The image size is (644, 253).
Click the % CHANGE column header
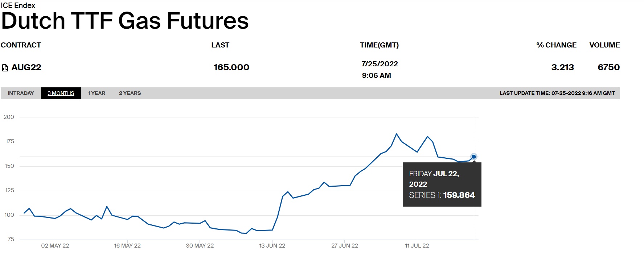point(556,45)
